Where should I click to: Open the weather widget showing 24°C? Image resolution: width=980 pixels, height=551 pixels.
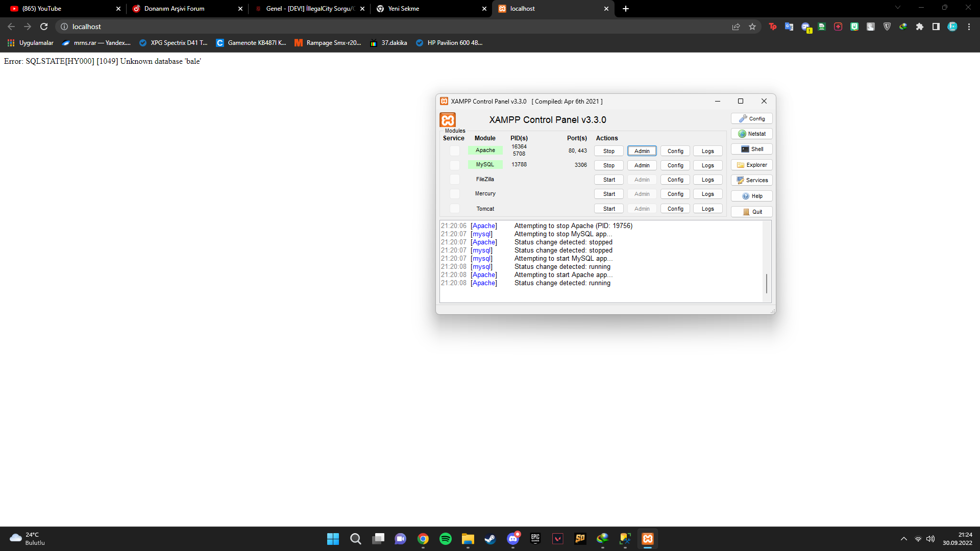pyautogui.click(x=28, y=539)
